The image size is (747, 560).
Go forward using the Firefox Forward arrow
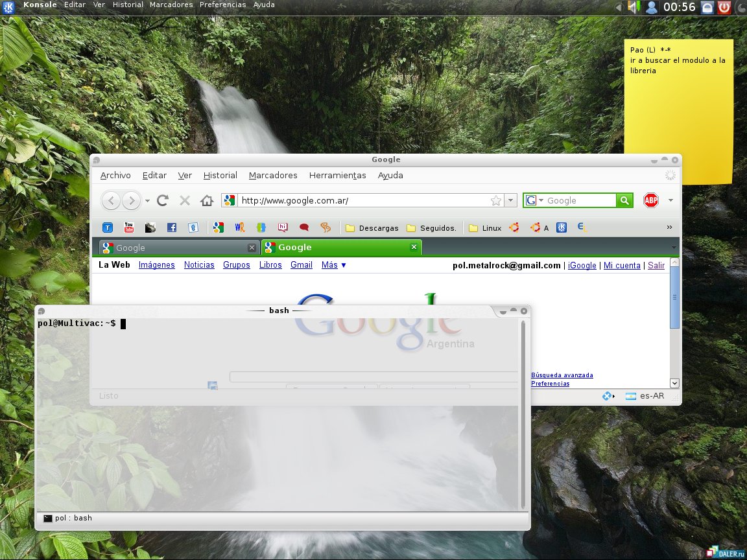(x=131, y=200)
